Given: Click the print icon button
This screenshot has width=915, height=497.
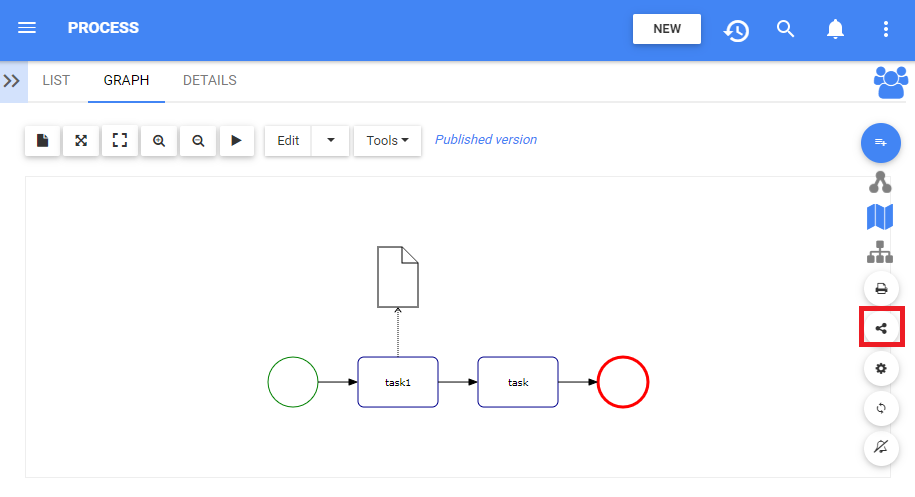Looking at the screenshot, I should click(x=881, y=288).
